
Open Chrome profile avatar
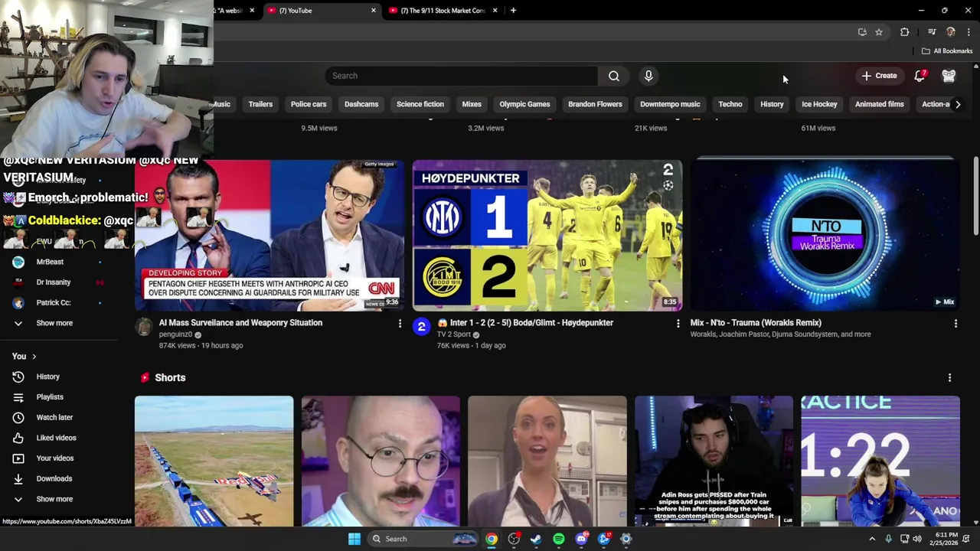(x=951, y=32)
